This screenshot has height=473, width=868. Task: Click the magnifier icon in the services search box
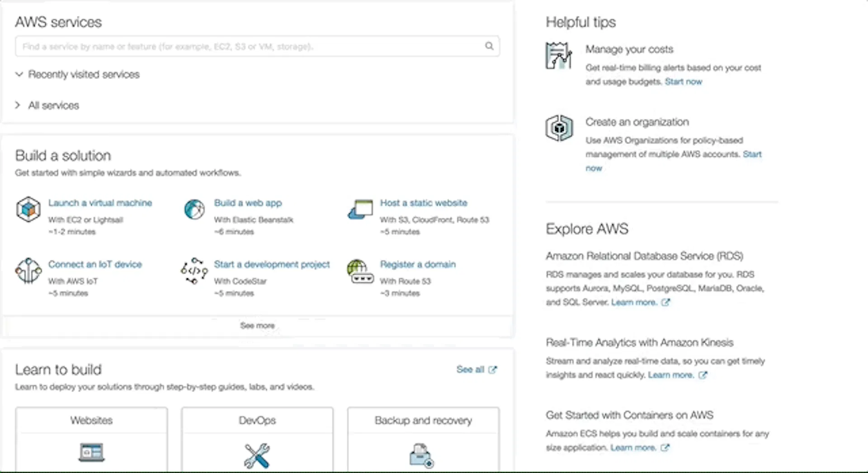(489, 46)
